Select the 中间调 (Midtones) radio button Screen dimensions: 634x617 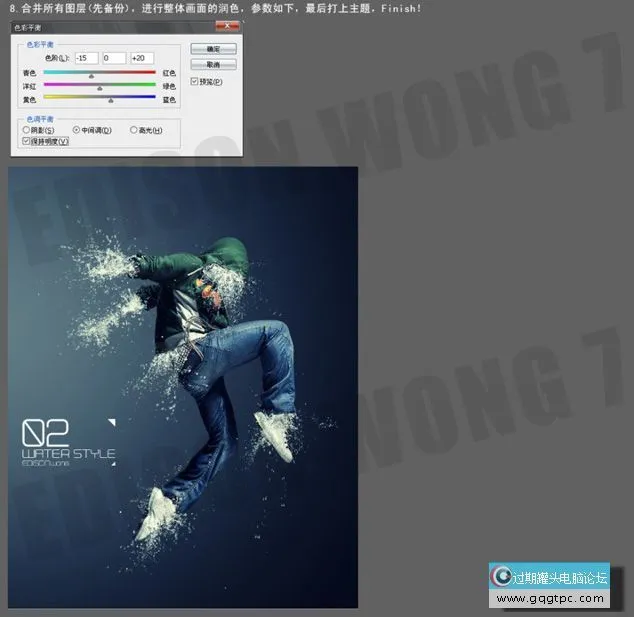76,130
